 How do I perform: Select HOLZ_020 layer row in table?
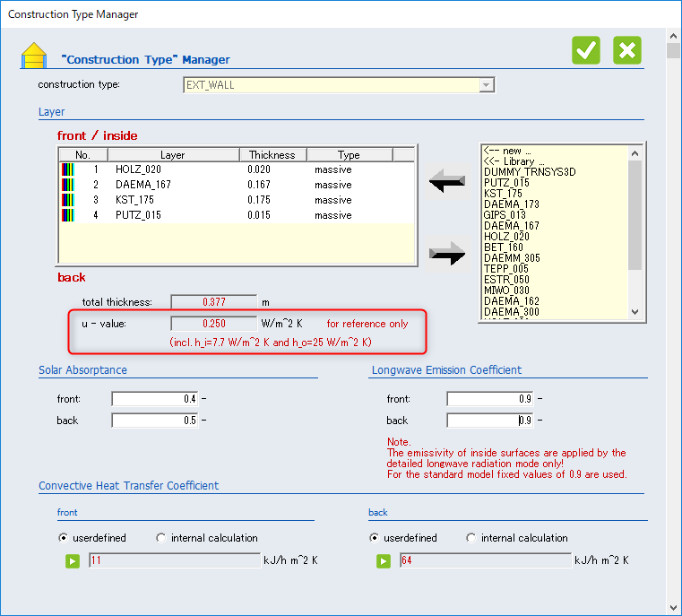(x=237, y=169)
